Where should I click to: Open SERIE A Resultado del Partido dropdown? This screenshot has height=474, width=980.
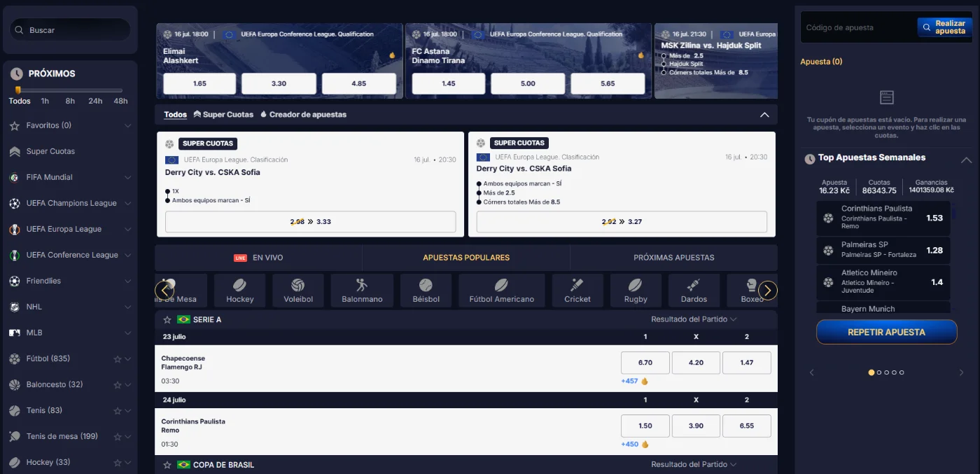(x=694, y=319)
